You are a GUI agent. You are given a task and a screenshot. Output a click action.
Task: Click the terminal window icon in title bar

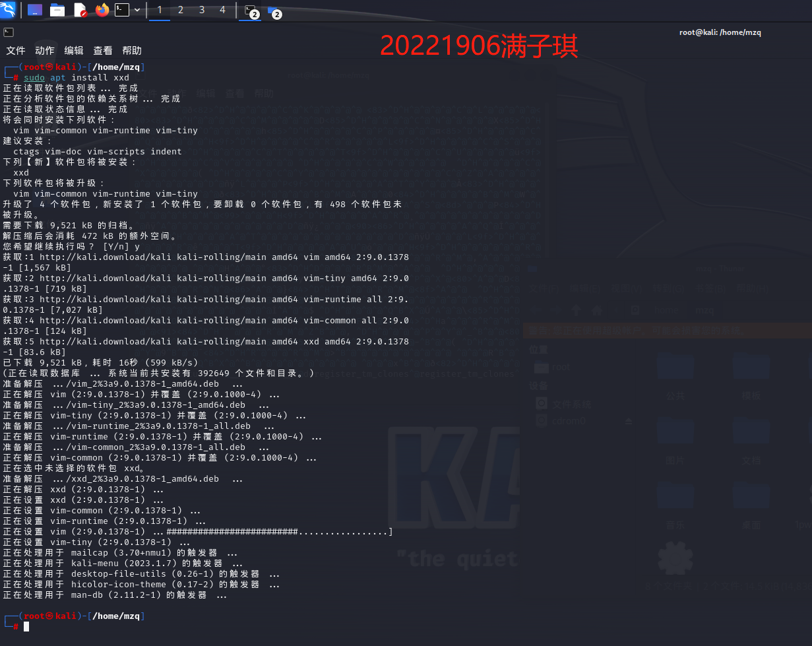8,32
